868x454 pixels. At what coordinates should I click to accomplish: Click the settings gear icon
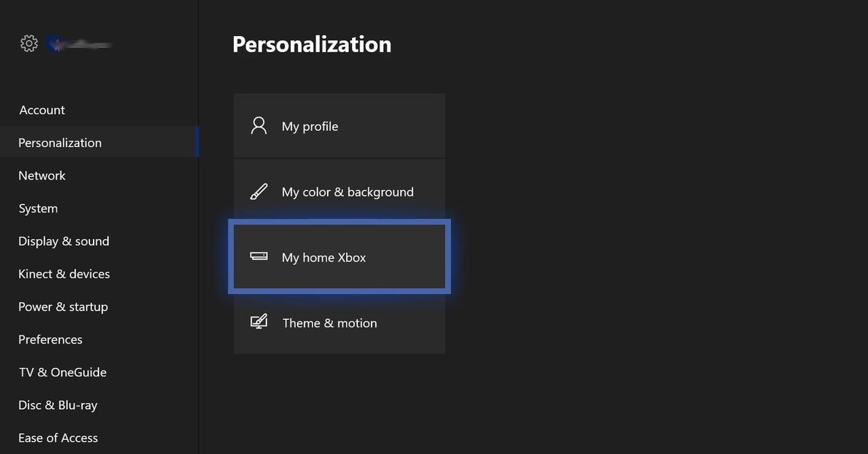(x=28, y=43)
